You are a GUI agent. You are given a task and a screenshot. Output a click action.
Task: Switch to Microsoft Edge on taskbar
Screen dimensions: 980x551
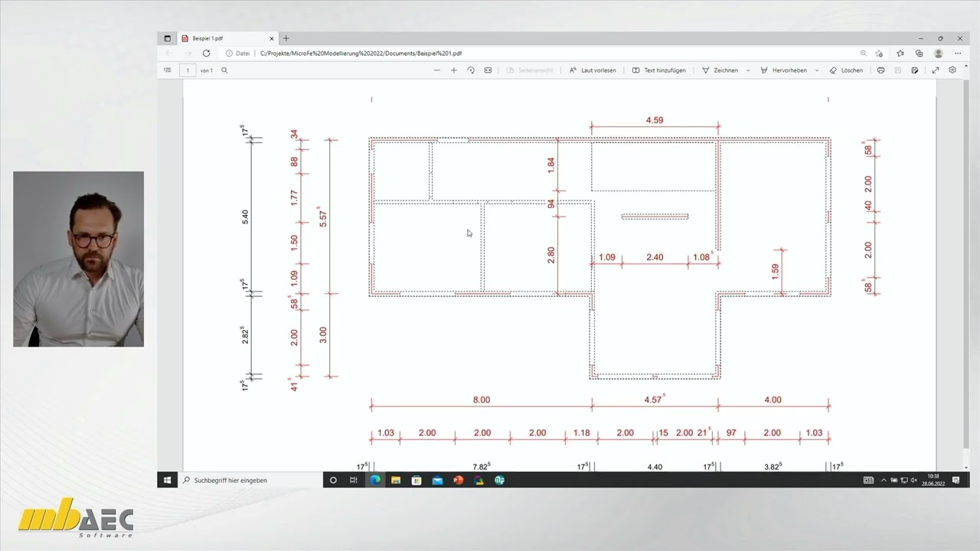375,480
